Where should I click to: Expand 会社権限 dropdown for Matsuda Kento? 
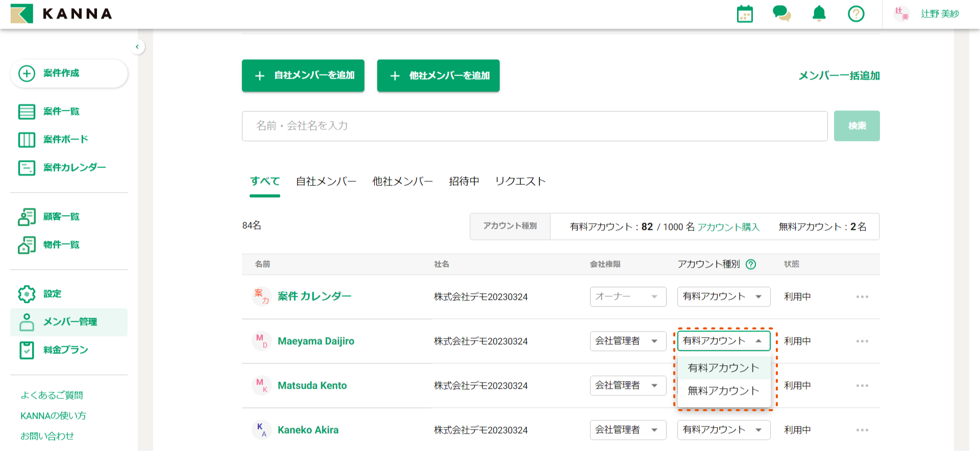coord(628,386)
